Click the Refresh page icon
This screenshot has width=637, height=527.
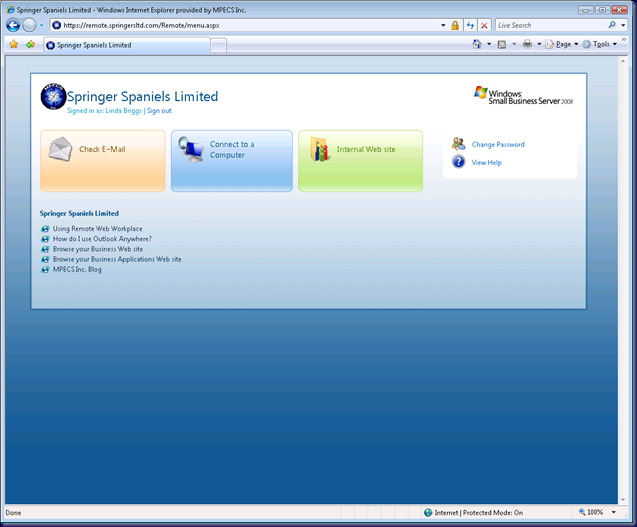click(470, 25)
